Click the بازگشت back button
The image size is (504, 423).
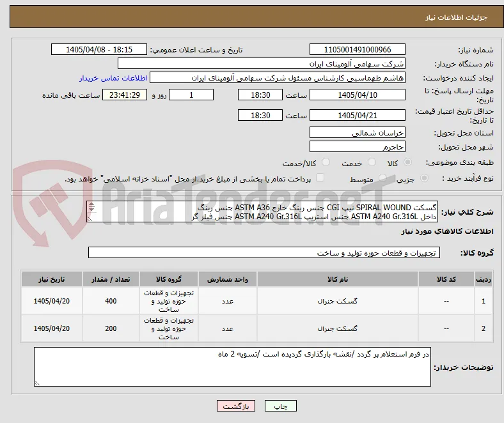[236, 406]
